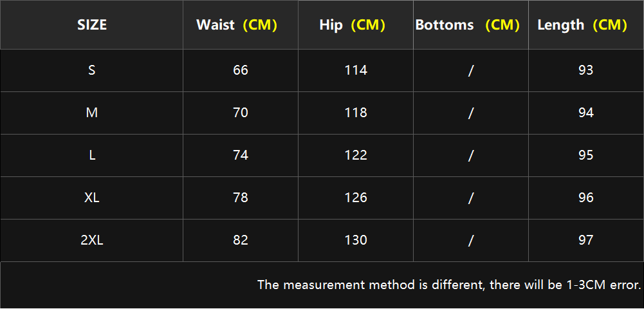644x309 pixels.
Task: Click the measurement error note text
Action: coord(449,285)
